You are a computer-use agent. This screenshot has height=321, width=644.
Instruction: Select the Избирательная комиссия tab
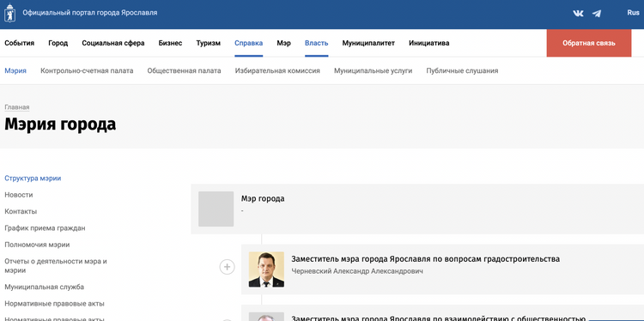(277, 70)
